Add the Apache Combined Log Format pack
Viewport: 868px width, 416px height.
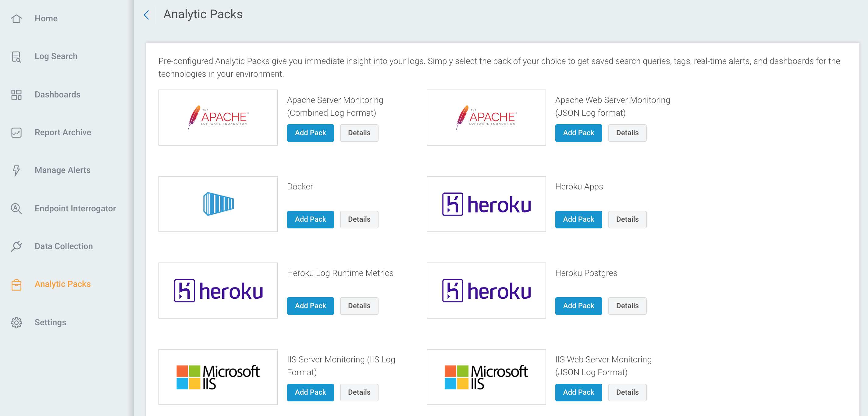310,133
